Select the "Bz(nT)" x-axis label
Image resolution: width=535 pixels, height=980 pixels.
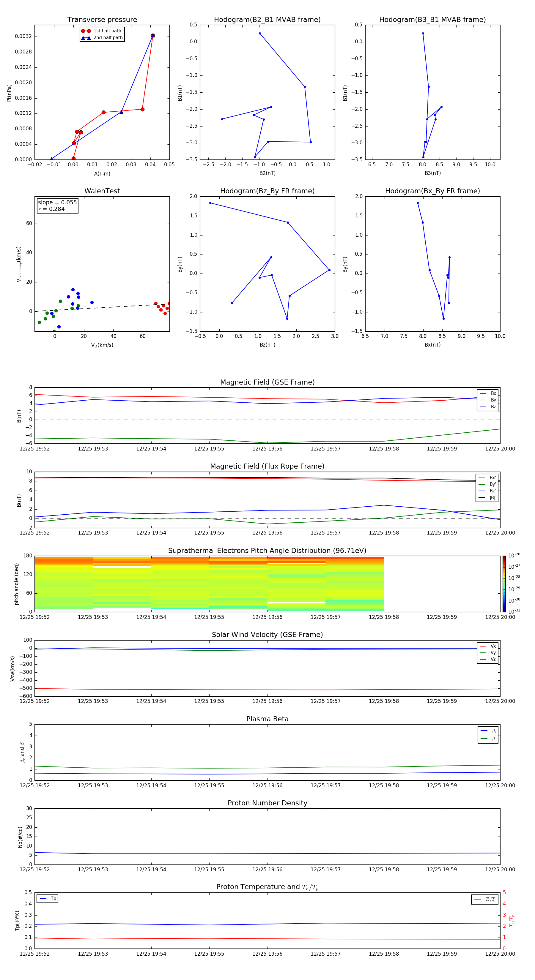[267, 345]
